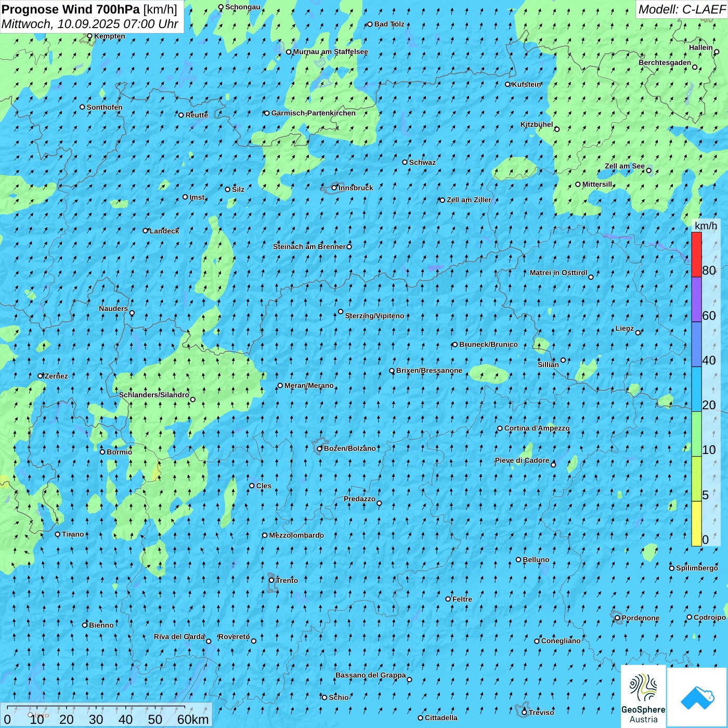Click the Meran/Merano city marker
The image size is (728, 728).
(280, 385)
